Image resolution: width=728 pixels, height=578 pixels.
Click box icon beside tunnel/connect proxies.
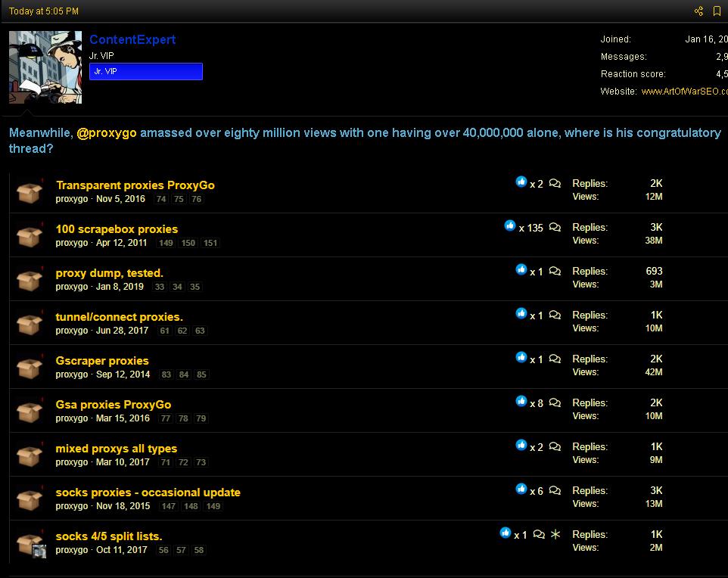point(30,324)
